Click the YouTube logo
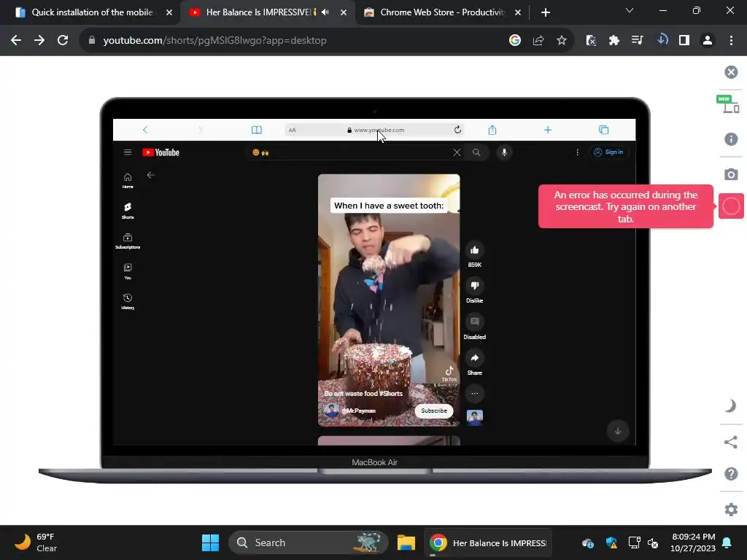 pyautogui.click(x=161, y=152)
